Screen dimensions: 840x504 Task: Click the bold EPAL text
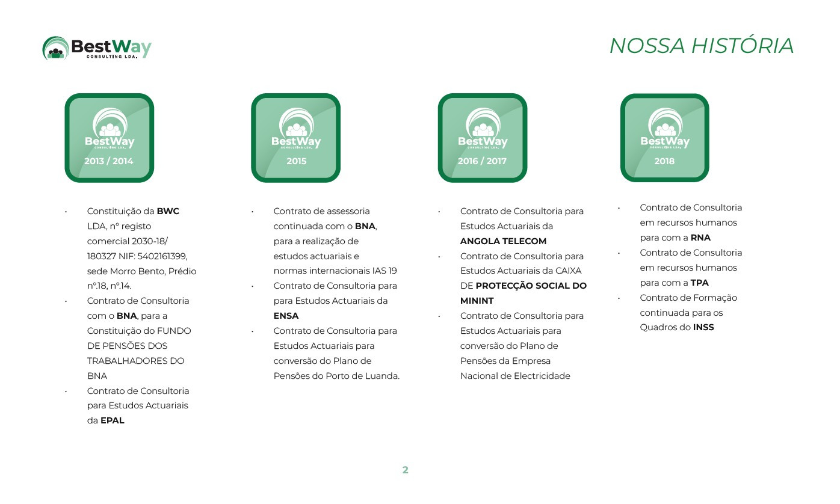tap(113, 421)
